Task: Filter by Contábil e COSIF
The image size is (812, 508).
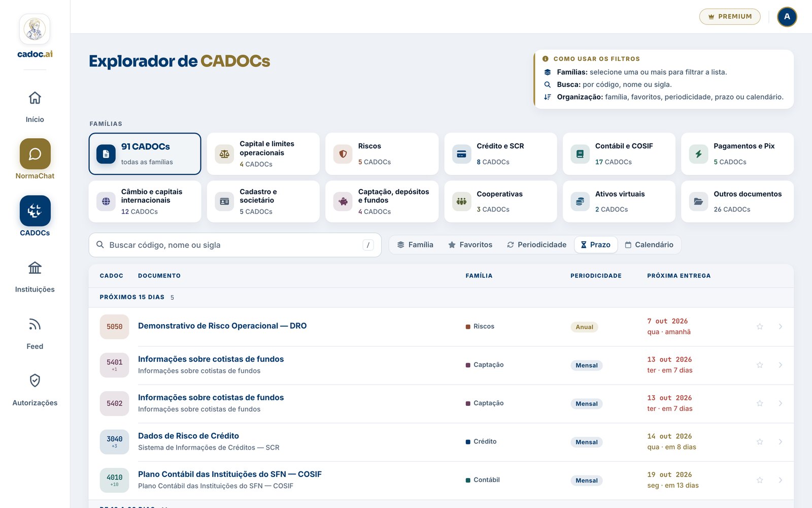Action: click(x=619, y=154)
